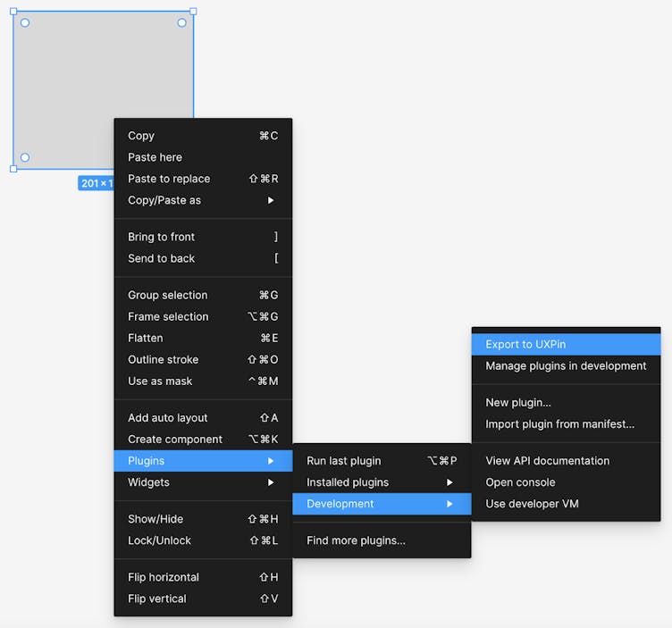Screen dimensions: 672x628
Task: Open the Development submenu item
Action: tap(382, 504)
